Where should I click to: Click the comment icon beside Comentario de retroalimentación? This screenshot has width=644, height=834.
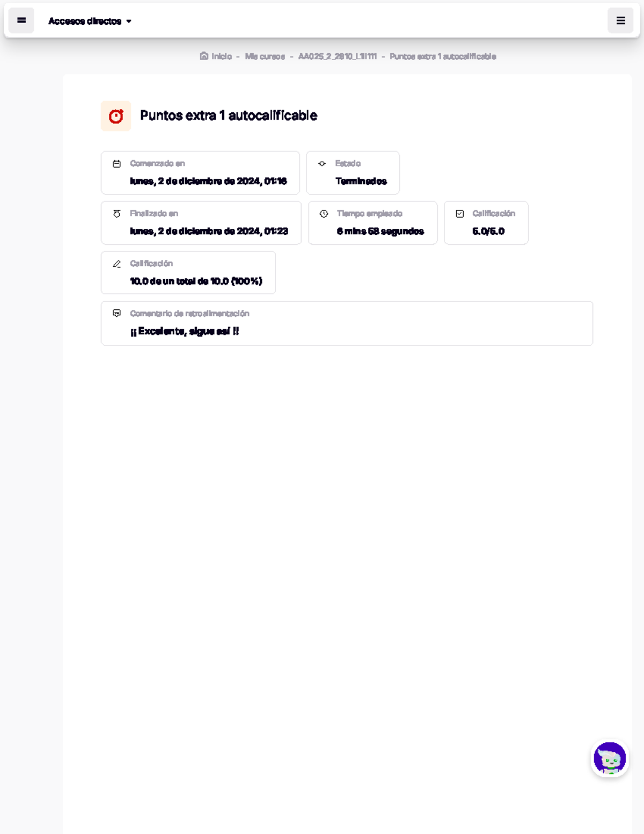pos(116,313)
